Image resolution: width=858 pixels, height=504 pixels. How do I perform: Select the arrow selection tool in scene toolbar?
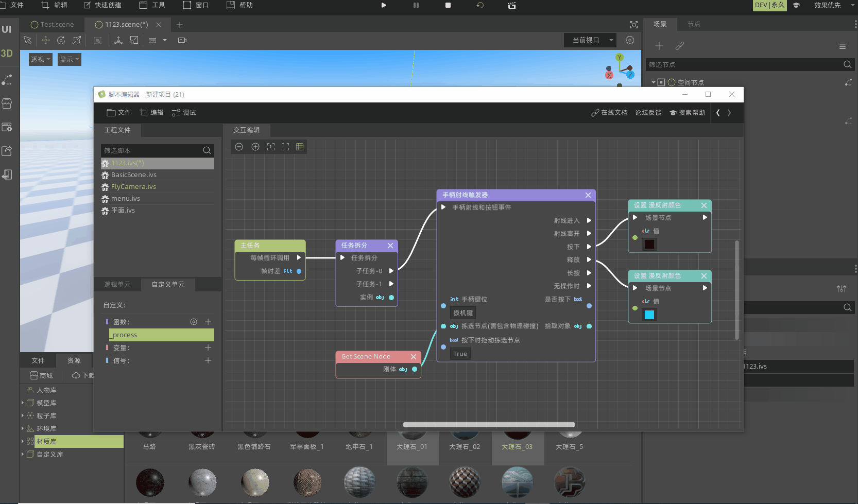tap(28, 40)
